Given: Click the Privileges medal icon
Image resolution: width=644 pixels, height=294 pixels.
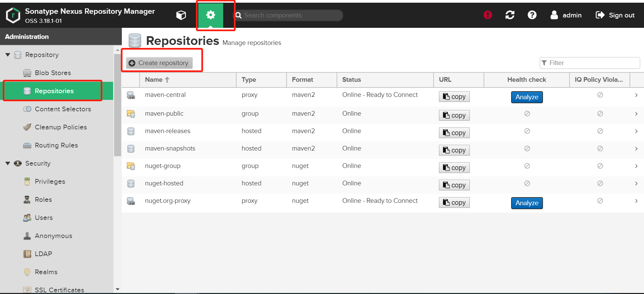Looking at the screenshot, I should point(27,181).
